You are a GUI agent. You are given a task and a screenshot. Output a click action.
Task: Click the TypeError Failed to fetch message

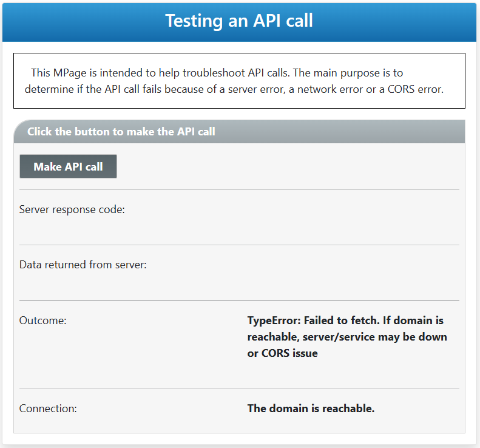pos(347,336)
